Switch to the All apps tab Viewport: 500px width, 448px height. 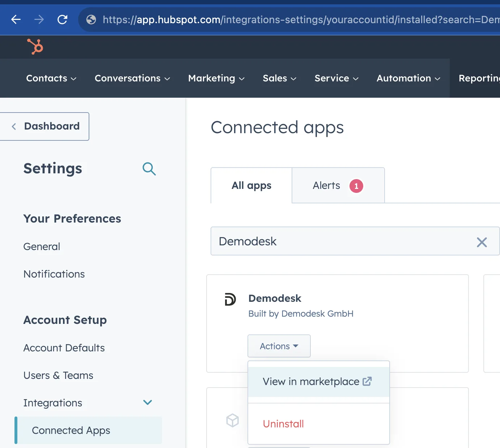click(x=251, y=185)
